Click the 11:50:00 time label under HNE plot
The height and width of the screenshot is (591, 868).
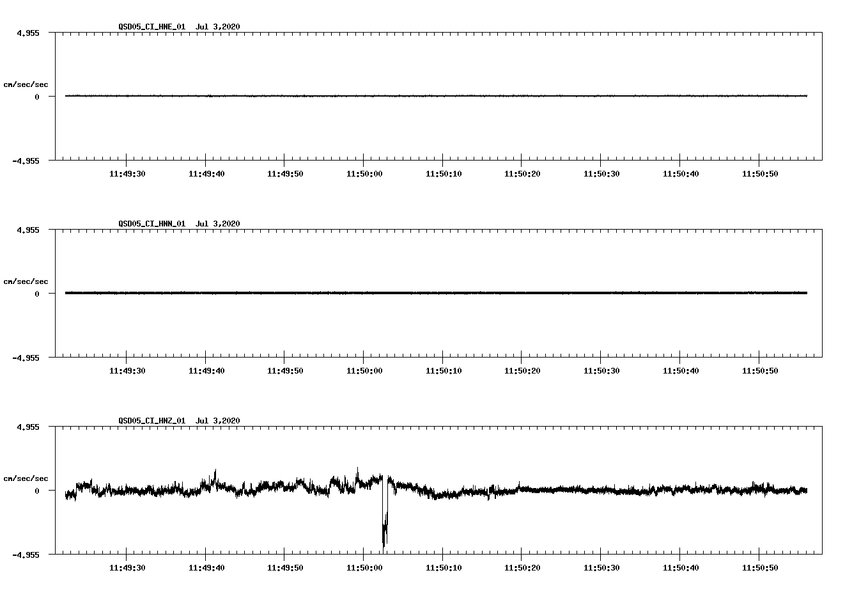pos(364,174)
